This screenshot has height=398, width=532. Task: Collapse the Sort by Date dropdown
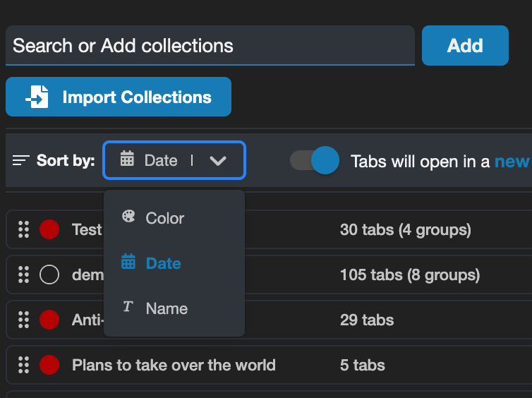tap(174, 160)
